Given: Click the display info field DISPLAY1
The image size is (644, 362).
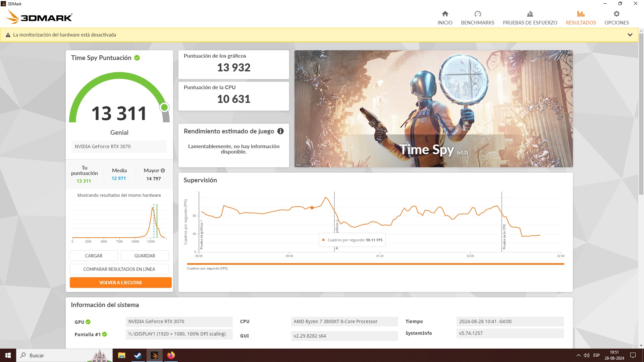Looking at the screenshot, I should click(179, 334).
